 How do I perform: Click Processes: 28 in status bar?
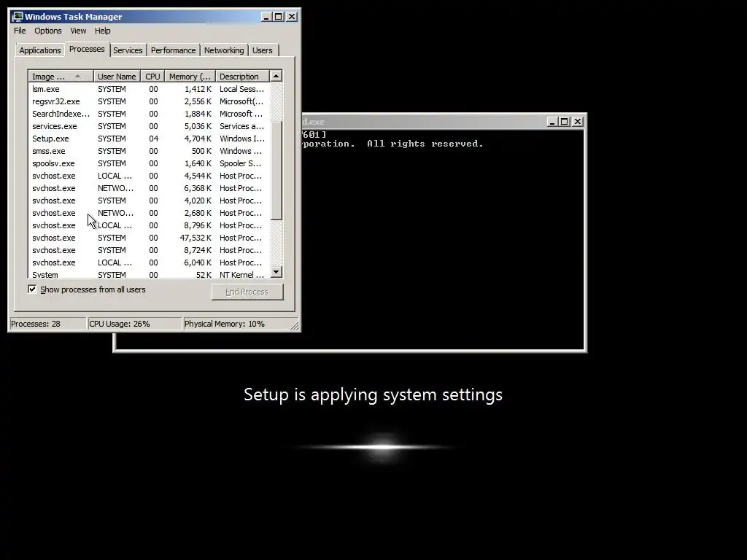47,324
